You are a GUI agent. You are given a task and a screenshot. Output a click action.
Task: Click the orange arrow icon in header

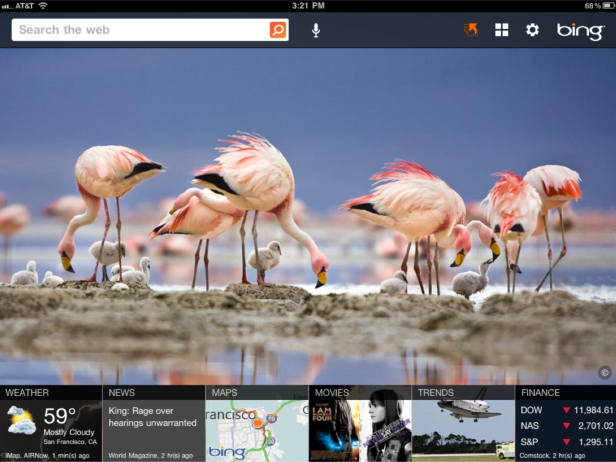click(x=471, y=30)
